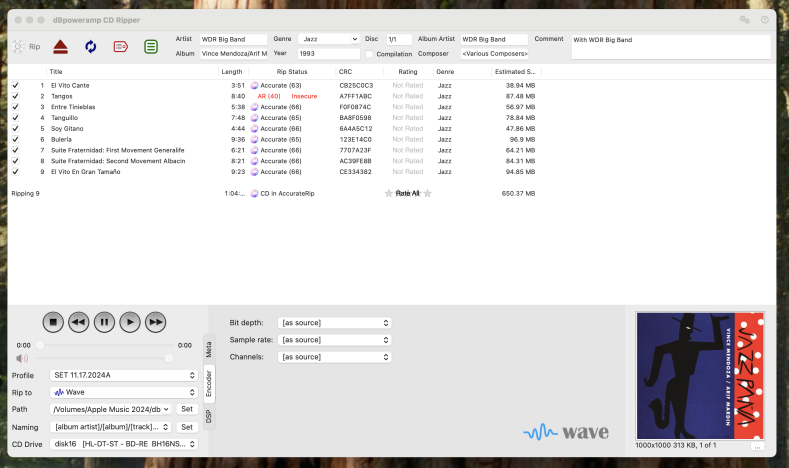Eject the CD with red eject icon
The image size is (789, 468).
coord(60,47)
